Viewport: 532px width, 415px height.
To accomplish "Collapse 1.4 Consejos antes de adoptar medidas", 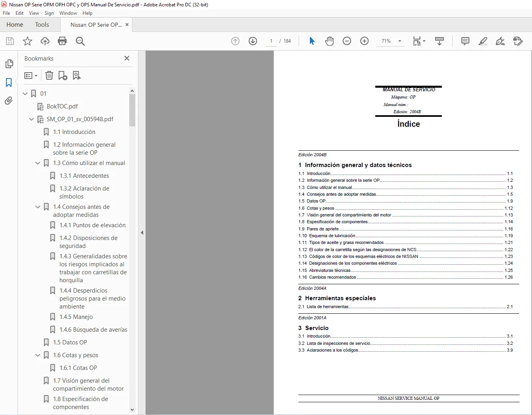I will pos(38,207).
